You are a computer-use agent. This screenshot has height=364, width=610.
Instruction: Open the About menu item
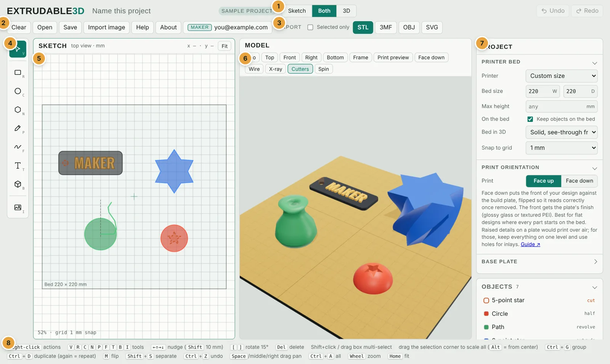[x=168, y=27]
